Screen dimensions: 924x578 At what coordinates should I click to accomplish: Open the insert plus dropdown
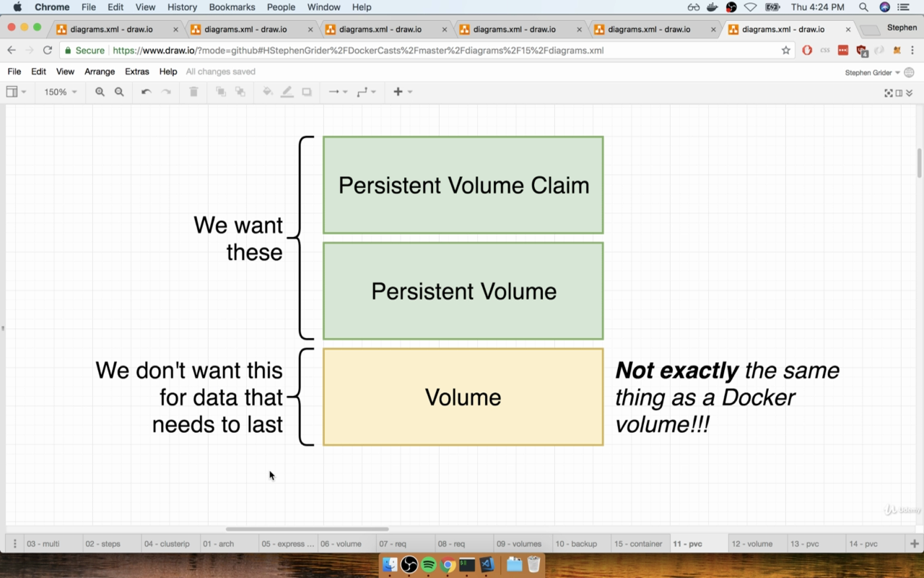point(402,92)
